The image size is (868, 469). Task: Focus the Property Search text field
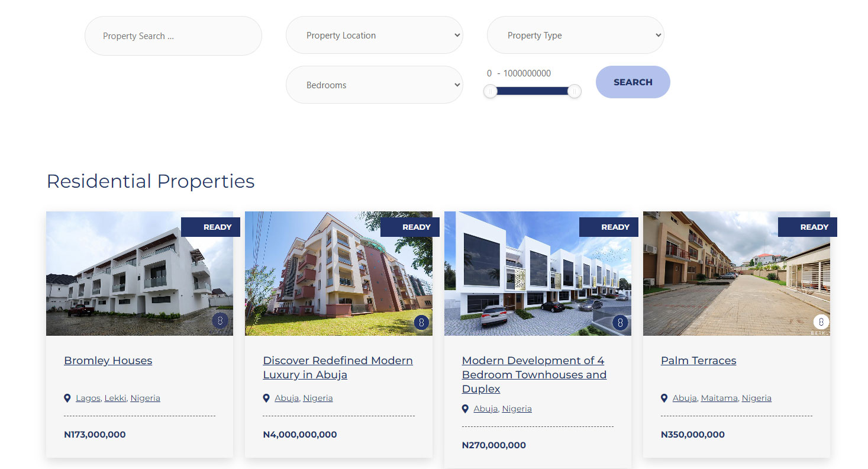coord(173,36)
